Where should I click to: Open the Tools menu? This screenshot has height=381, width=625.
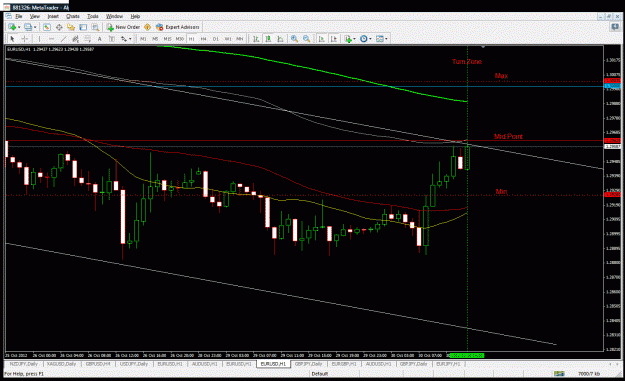point(92,16)
